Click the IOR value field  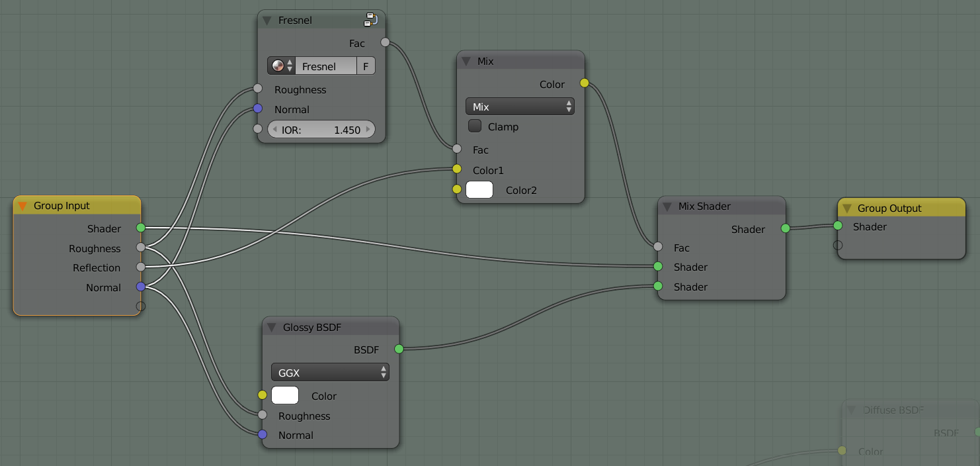[x=321, y=130]
